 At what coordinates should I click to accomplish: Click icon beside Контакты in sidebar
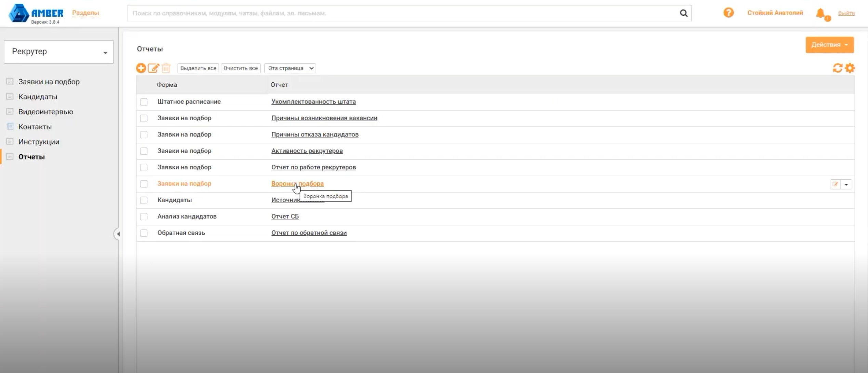10,126
